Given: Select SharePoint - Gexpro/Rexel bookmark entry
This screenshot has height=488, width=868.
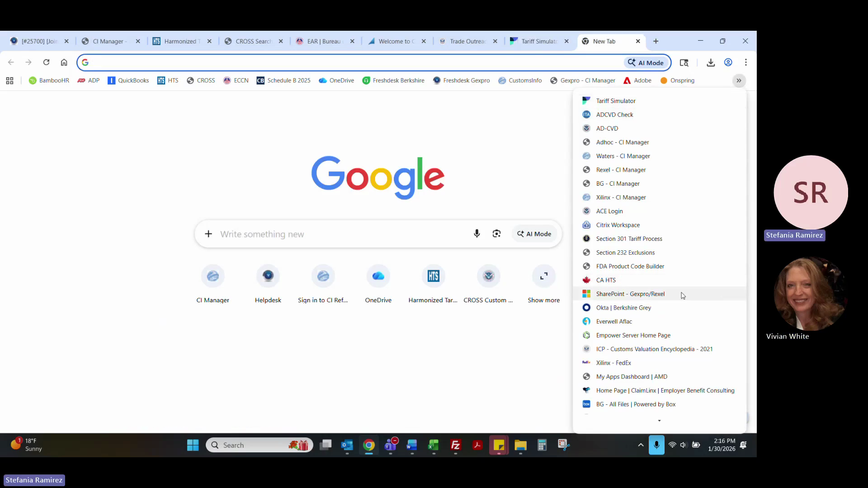Looking at the screenshot, I should point(630,294).
